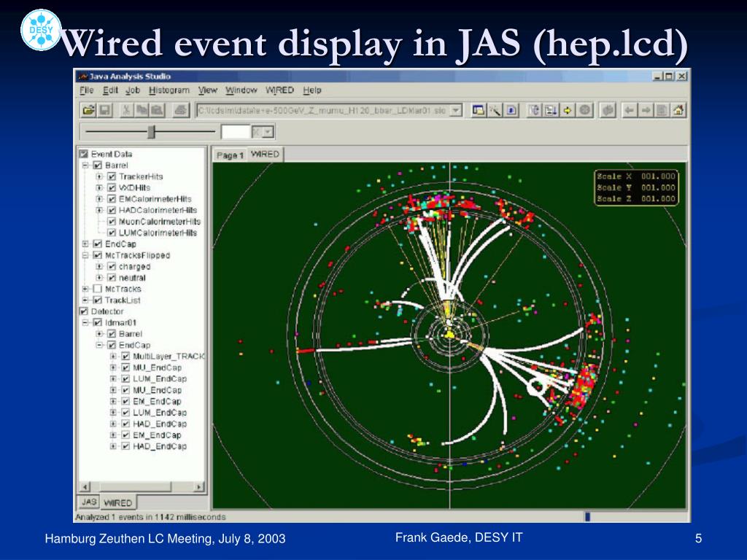Viewport: 747px width, 560px height.
Task: Open the Job menu
Action: pos(133,90)
